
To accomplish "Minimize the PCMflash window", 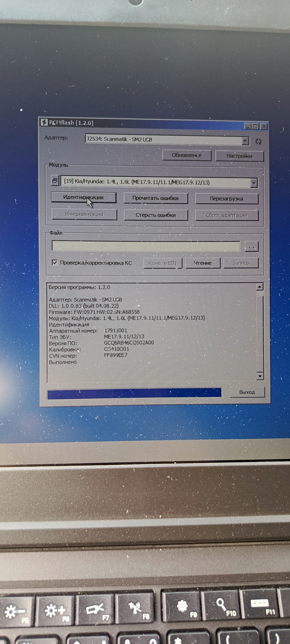I will [x=248, y=126].
